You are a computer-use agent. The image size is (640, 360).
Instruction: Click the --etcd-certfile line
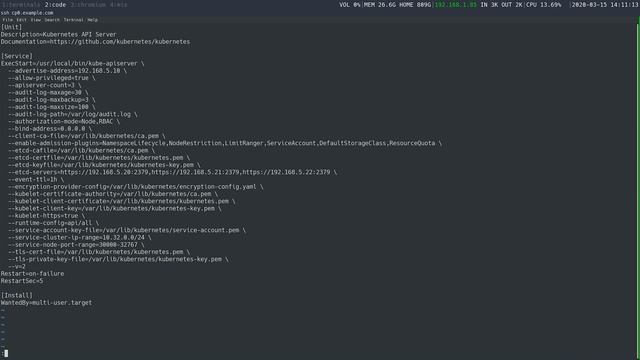(x=99, y=158)
